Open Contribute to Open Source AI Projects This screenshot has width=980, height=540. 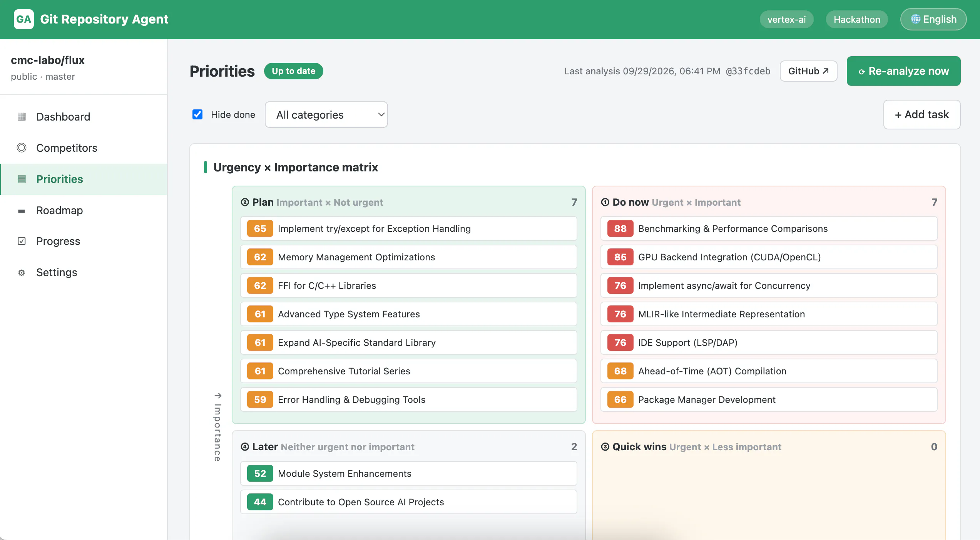pyautogui.click(x=408, y=502)
